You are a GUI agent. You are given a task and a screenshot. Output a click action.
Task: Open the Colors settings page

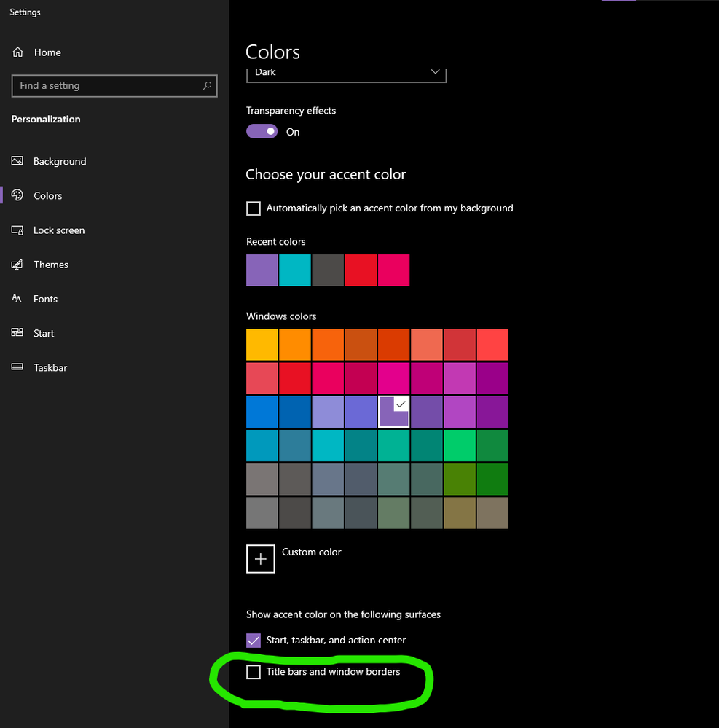tap(48, 196)
